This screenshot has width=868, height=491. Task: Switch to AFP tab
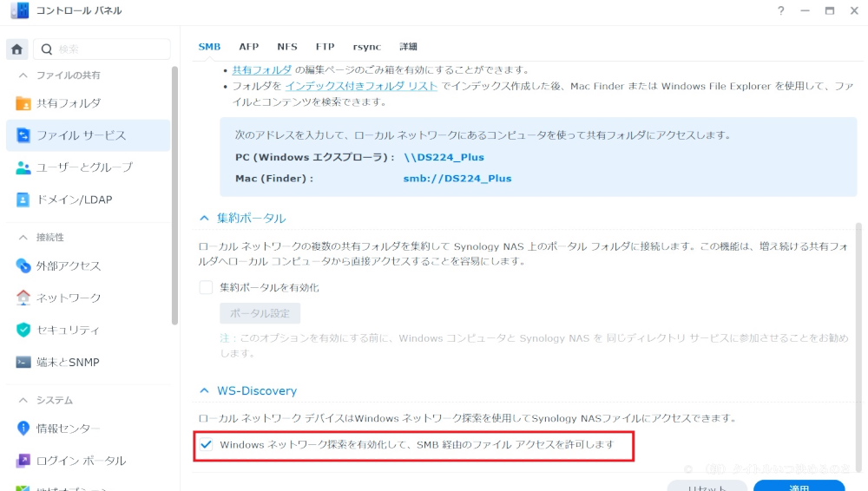(248, 47)
